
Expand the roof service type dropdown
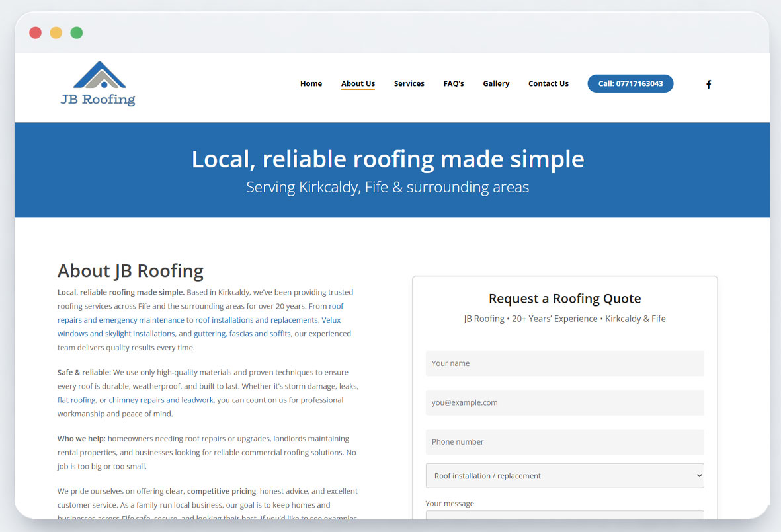(565, 476)
